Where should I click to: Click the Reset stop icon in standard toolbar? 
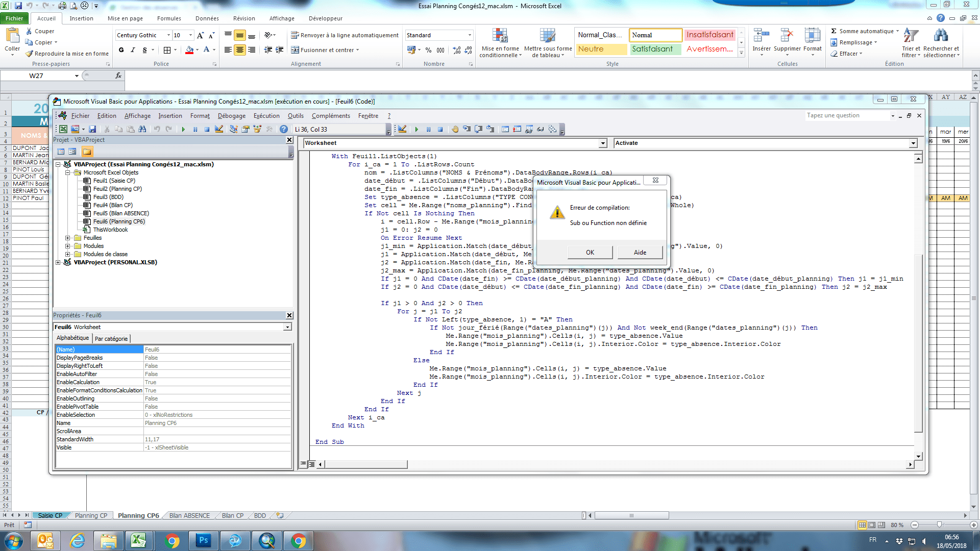tap(207, 129)
